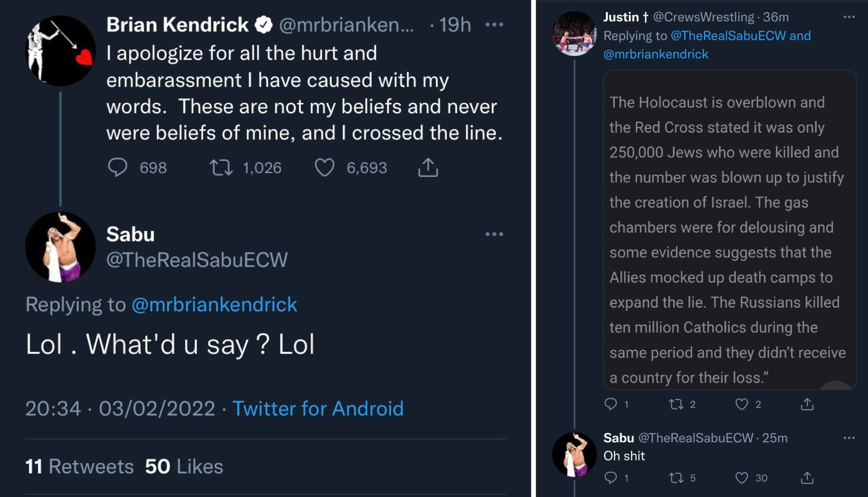Like Brian Kendrick's apology tweet
The width and height of the screenshot is (868, 497).
[324, 168]
